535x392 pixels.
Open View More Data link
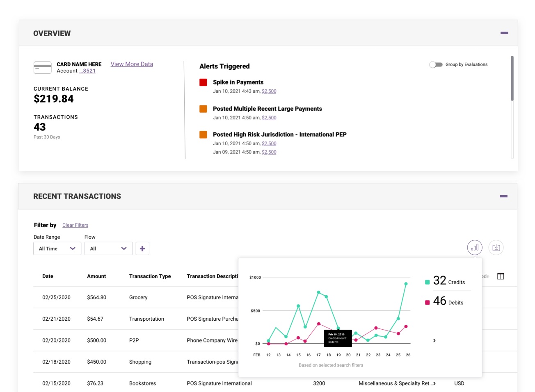tap(132, 64)
